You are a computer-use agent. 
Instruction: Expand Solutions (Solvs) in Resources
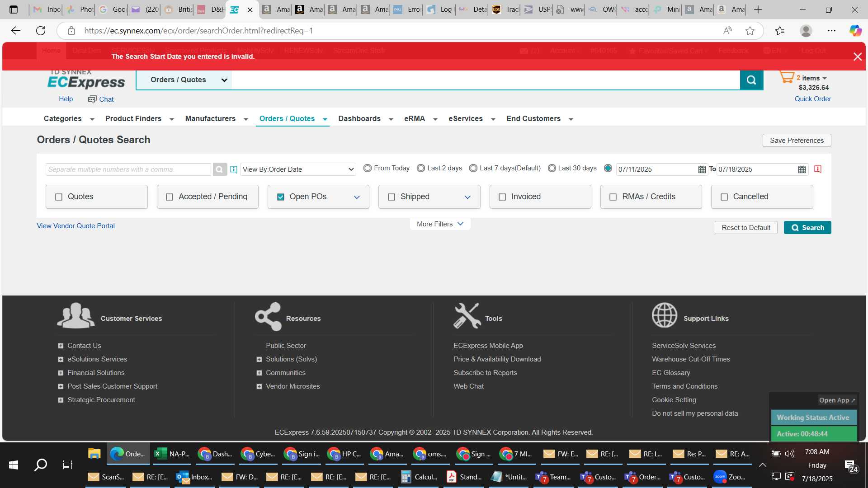(259, 359)
